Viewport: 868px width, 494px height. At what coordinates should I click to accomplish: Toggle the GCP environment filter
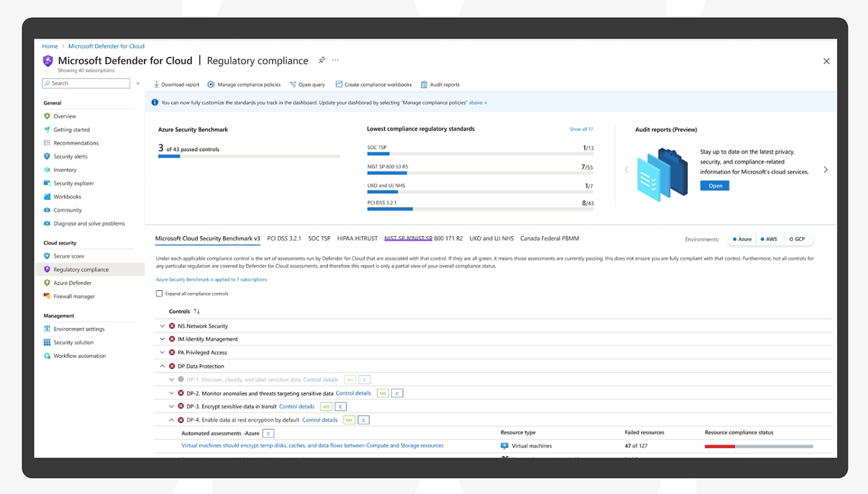(797, 239)
